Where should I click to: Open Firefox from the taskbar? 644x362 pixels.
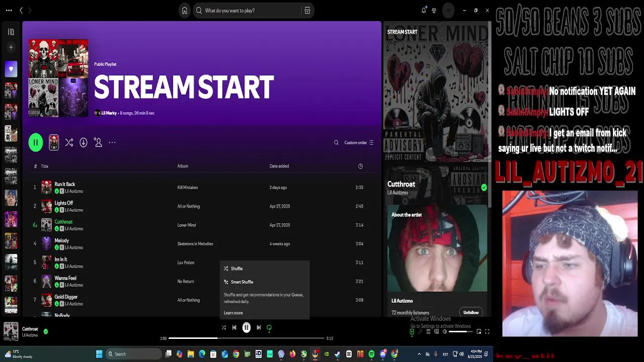point(292,354)
